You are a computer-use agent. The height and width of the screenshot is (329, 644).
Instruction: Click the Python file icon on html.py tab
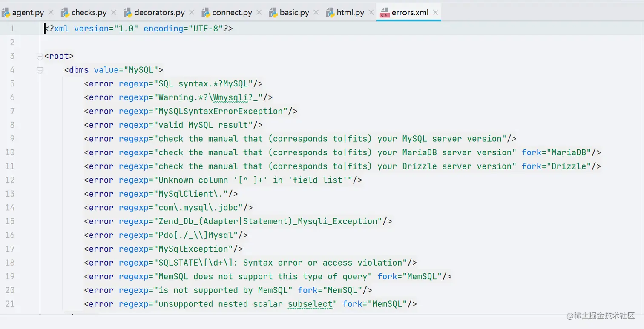click(x=330, y=13)
